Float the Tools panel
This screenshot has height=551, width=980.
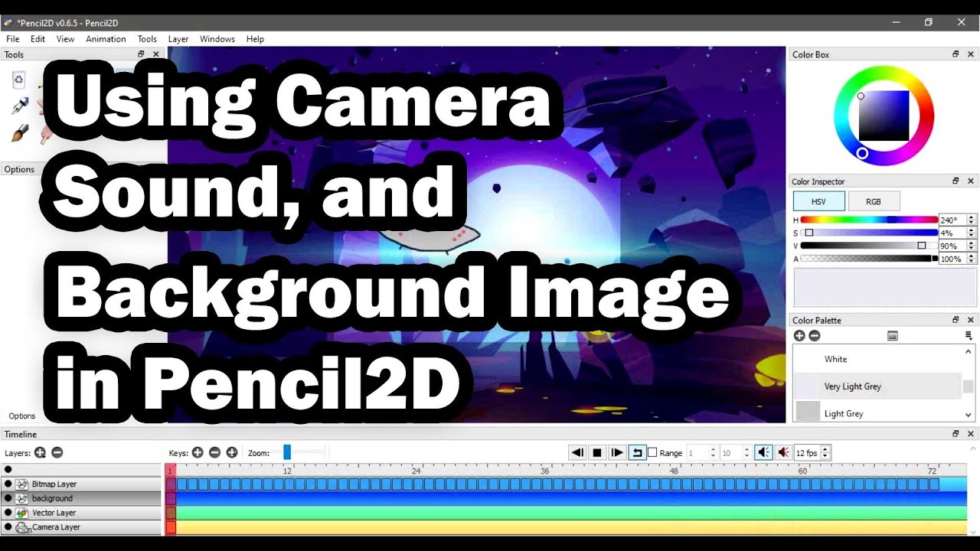(141, 54)
